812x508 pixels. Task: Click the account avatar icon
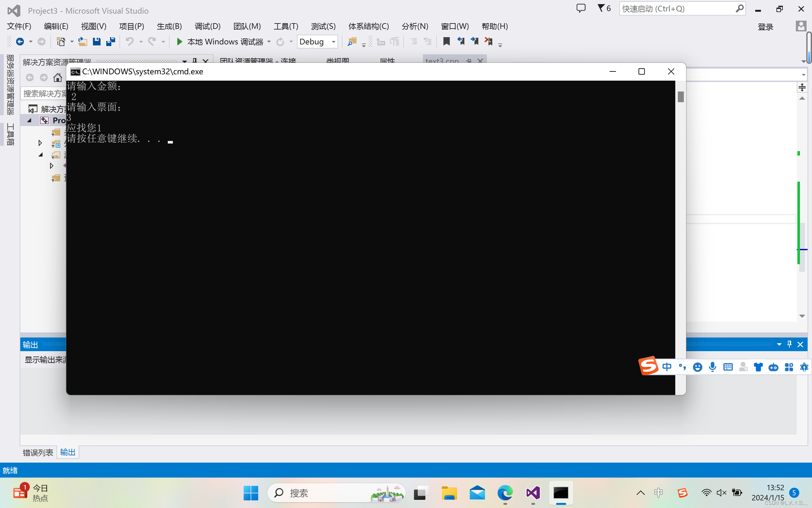(801, 26)
